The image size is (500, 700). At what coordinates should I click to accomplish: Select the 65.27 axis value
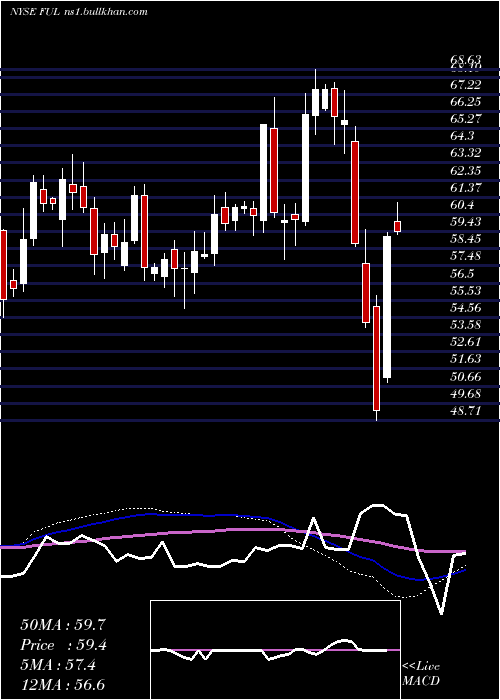(465, 119)
